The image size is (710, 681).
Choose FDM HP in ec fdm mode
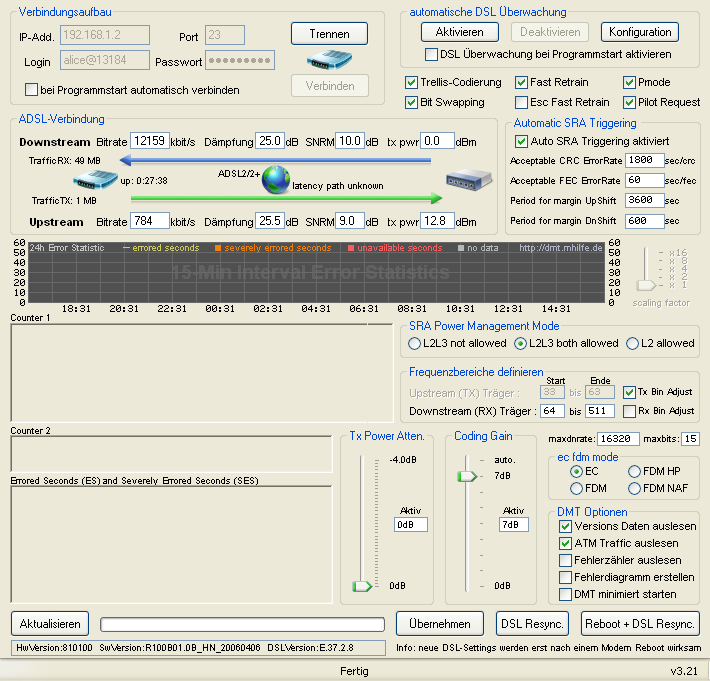click(x=634, y=471)
